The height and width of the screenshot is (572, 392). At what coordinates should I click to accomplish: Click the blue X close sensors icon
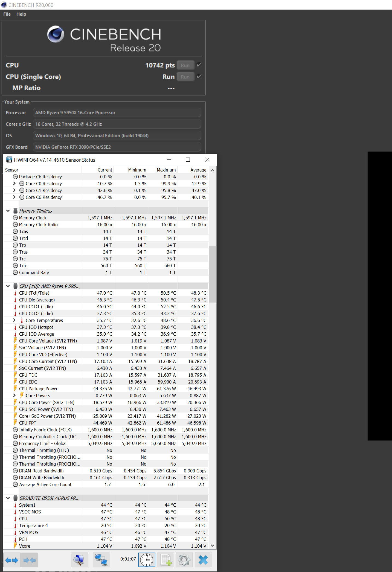tap(203, 560)
